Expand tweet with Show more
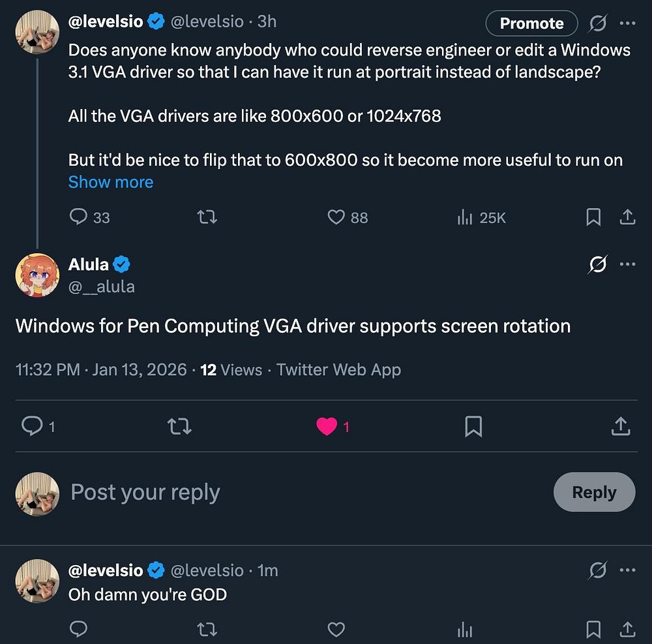 111,182
